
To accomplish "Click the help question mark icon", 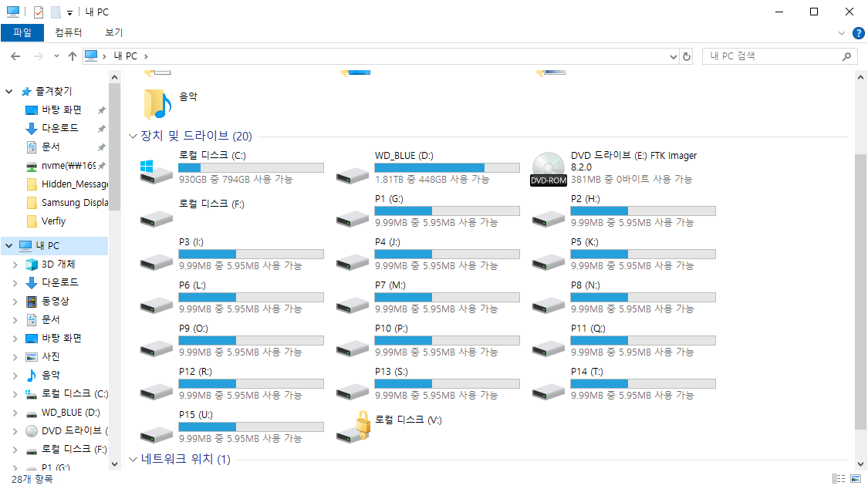I will point(858,33).
